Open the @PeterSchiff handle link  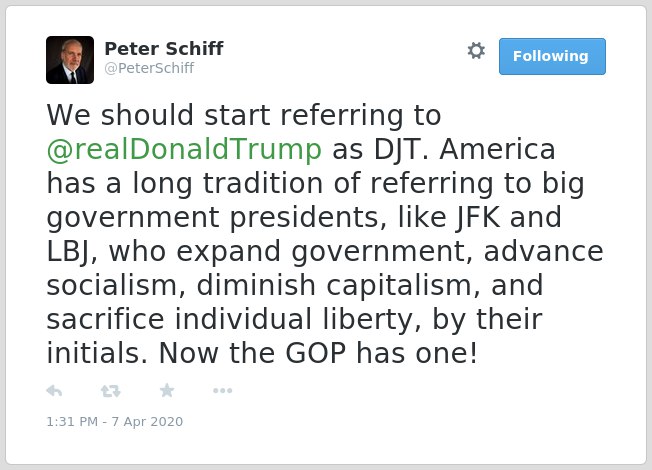click(149, 68)
